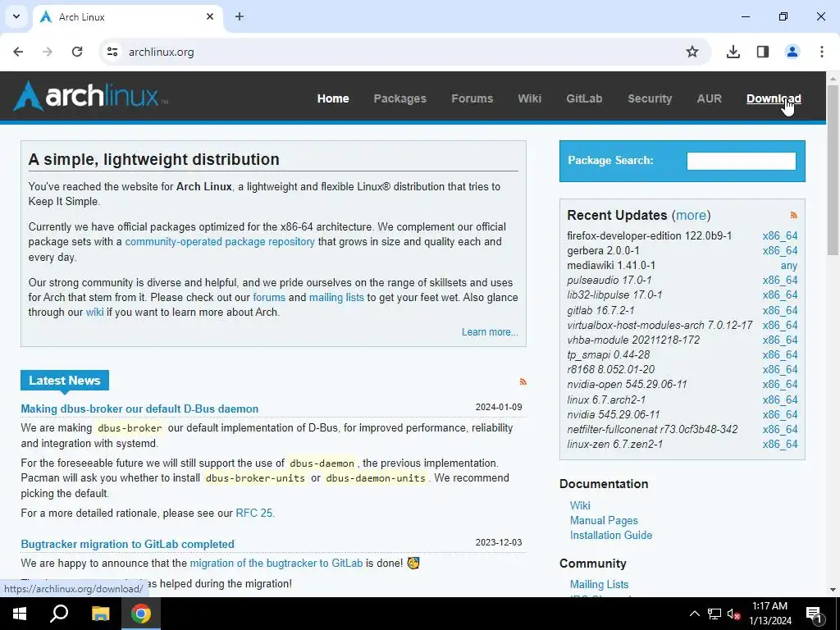Open the Latest News heading link

64,381
